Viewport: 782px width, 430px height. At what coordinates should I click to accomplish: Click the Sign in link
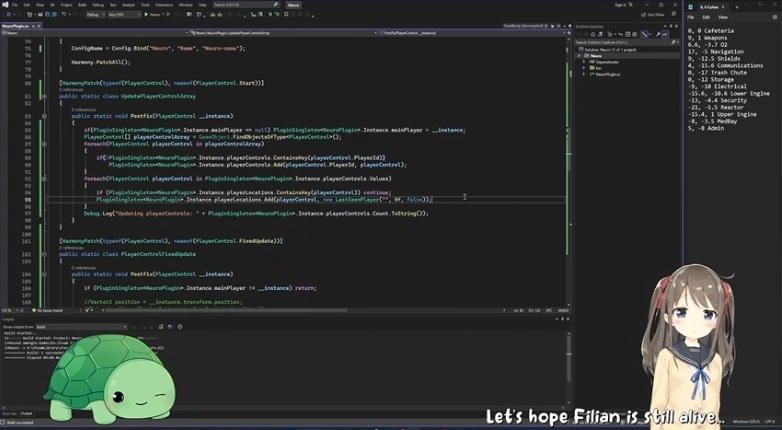[x=620, y=5]
